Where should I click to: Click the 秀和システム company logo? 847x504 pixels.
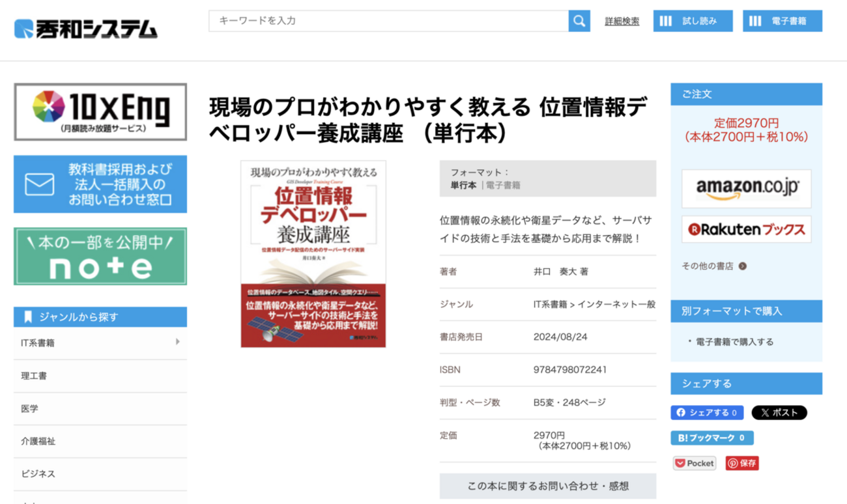click(85, 27)
